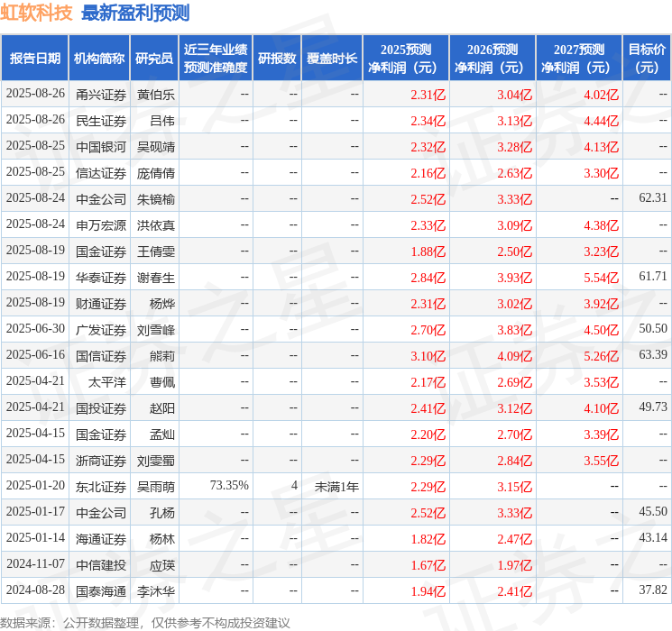Screen dimensions: 672x631
Task: Click the 虹软科技 title text
Action: coord(36,13)
